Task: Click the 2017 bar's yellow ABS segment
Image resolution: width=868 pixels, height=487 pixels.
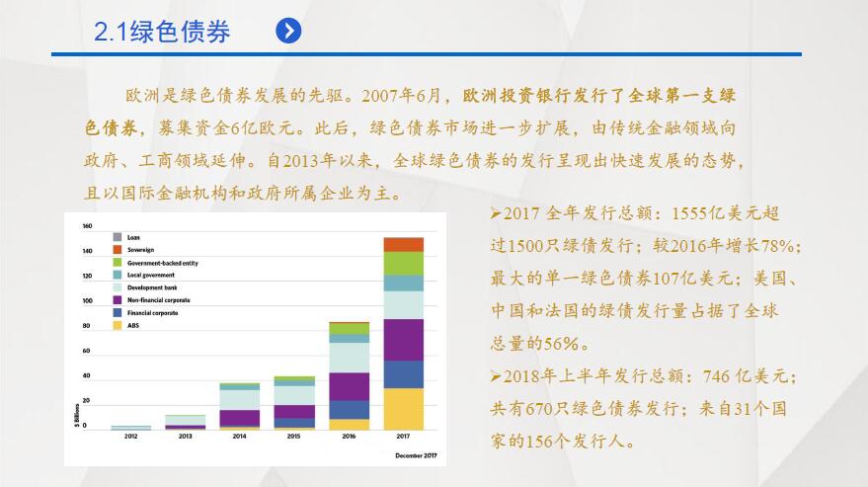Action: click(403, 409)
